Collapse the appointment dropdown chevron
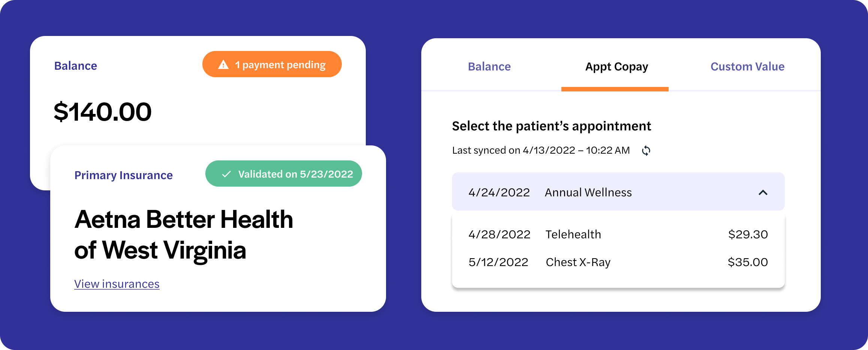 pyautogui.click(x=763, y=192)
